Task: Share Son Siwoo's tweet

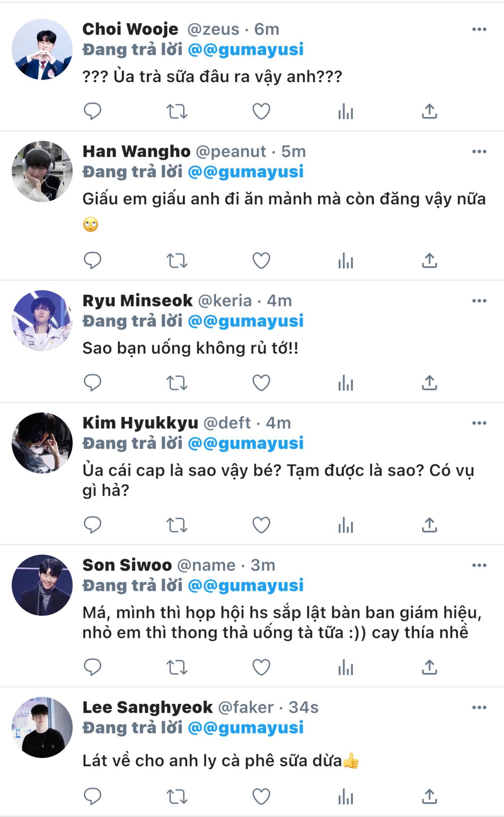Action: tap(430, 667)
